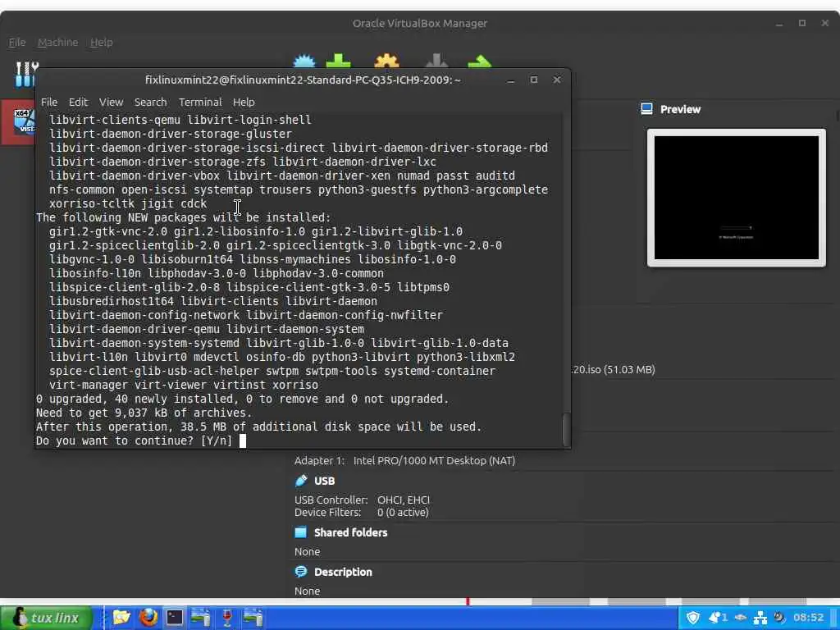This screenshot has height=630, width=840.
Task: Open the Terminal menu in the terminal menubar
Action: 200,102
